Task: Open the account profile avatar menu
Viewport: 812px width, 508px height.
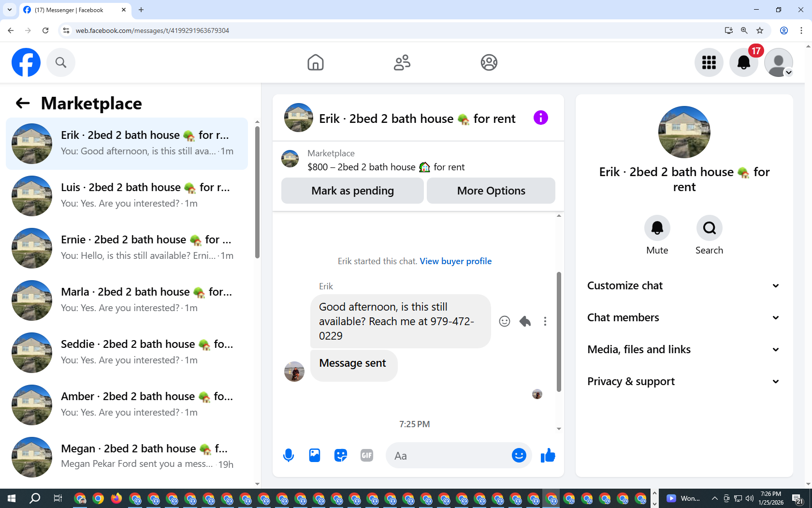Action: click(779, 62)
